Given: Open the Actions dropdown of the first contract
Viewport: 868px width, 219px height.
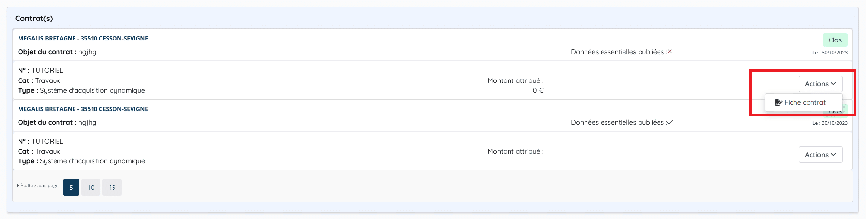Looking at the screenshot, I should pyautogui.click(x=820, y=84).
